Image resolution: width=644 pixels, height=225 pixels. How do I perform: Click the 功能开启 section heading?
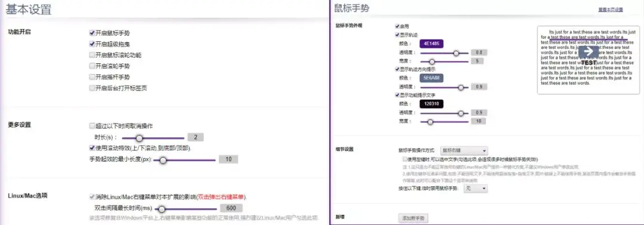[19, 32]
